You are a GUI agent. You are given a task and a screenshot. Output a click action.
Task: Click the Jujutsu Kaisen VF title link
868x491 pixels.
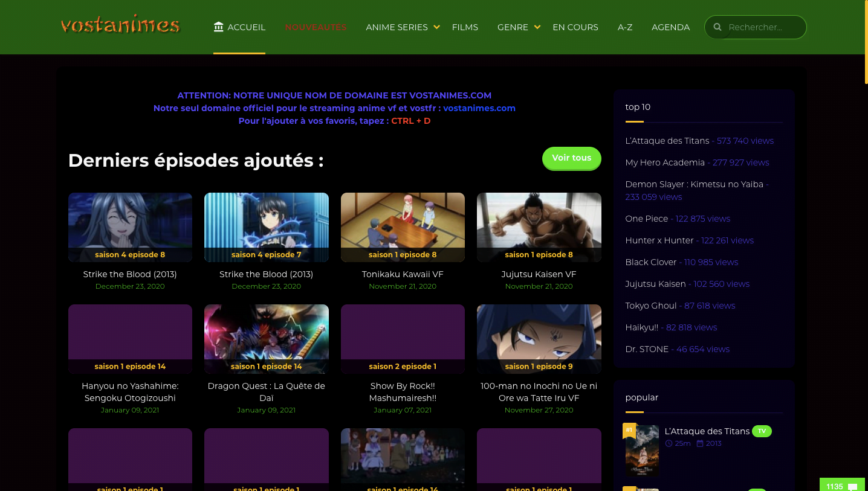[539, 274]
